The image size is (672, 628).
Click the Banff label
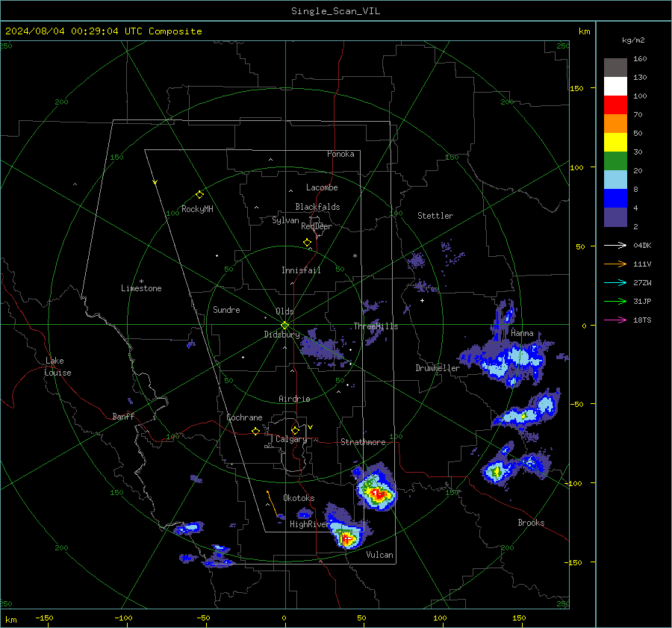(x=123, y=417)
